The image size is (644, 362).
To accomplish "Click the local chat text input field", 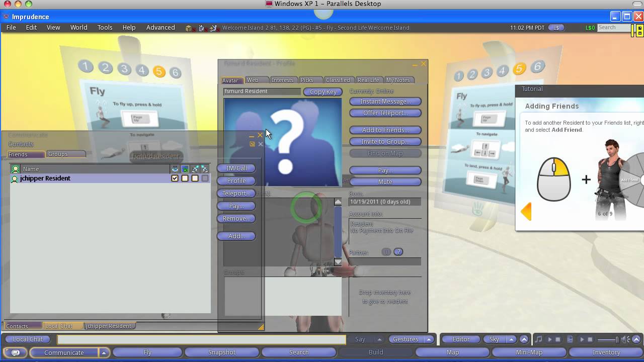I will (202, 339).
